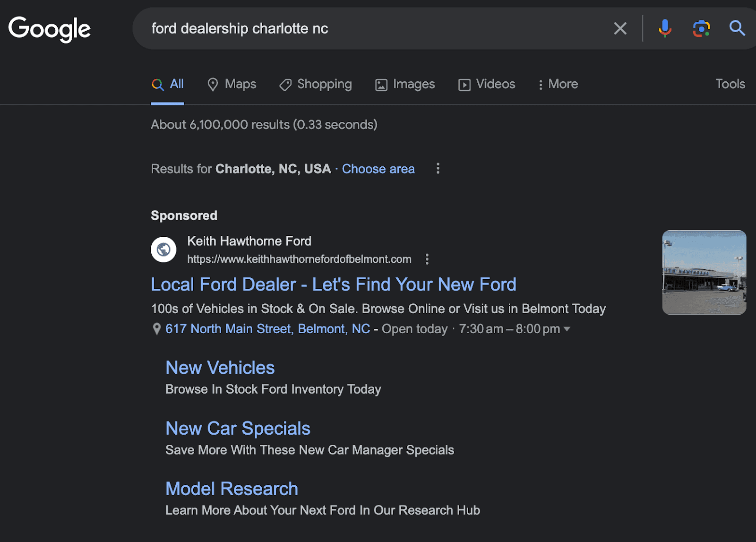Select the Maps pin icon

[214, 84]
